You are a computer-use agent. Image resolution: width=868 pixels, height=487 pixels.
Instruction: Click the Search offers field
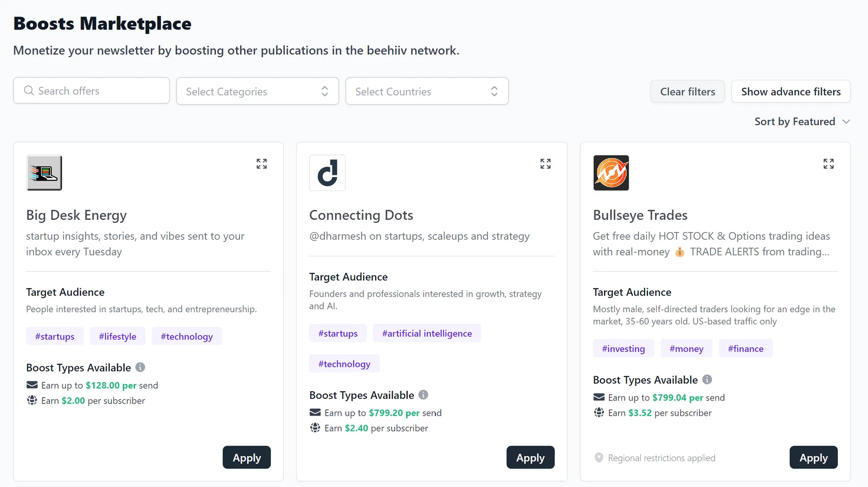(92, 91)
